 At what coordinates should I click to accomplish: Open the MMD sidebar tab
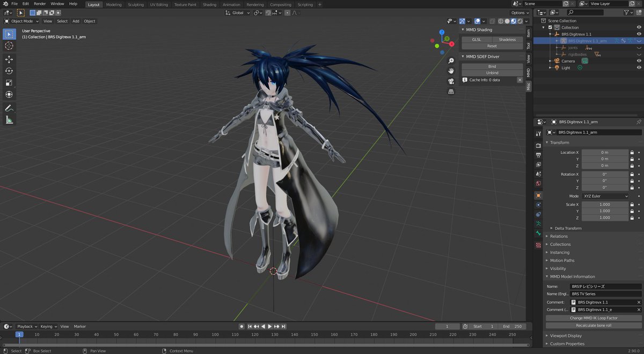(528, 72)
